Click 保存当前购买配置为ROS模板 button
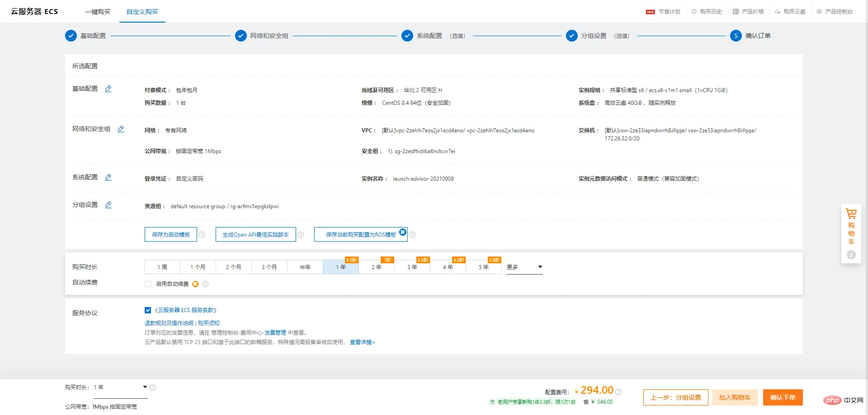The width and height of the screenshot is (868, 415). pyautogui.click(x=361, y=235)
